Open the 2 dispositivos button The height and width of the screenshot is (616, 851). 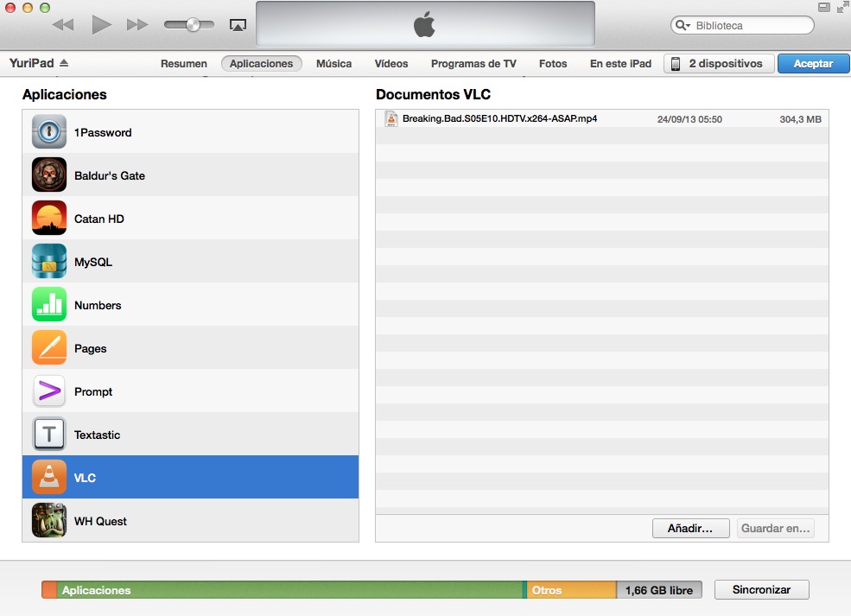pyautogui.click(x=719, y=63)
